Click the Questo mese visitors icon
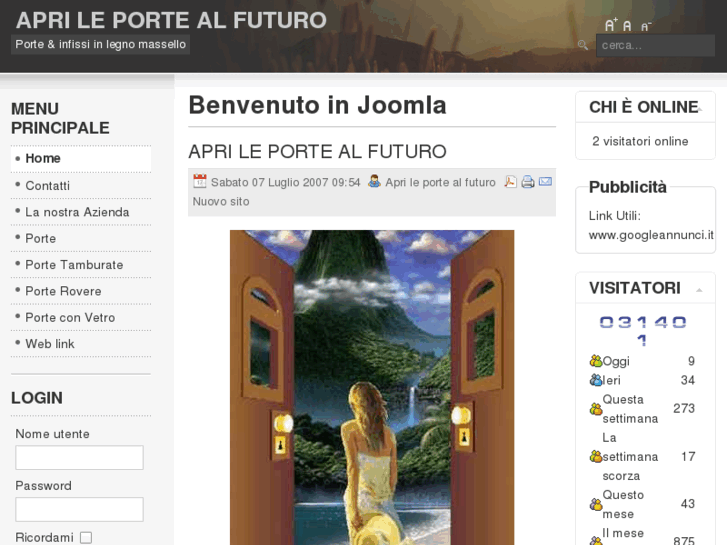Screen dimensions: 727x545 point(596,504)
